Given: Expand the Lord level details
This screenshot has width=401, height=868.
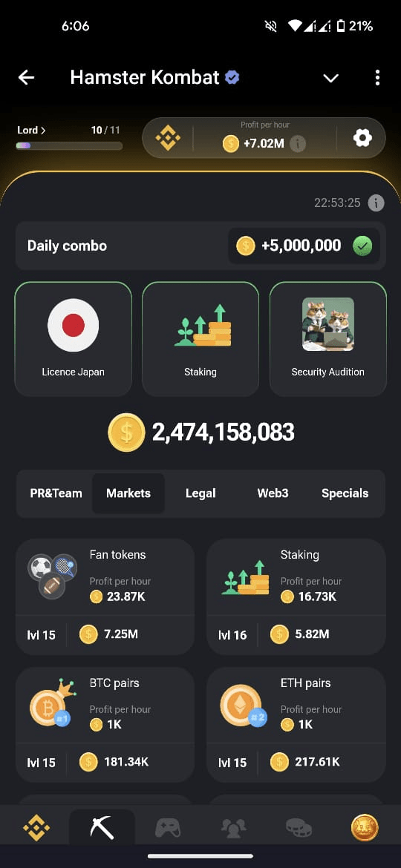Looking at the screenshot, I should click(32, 130).
